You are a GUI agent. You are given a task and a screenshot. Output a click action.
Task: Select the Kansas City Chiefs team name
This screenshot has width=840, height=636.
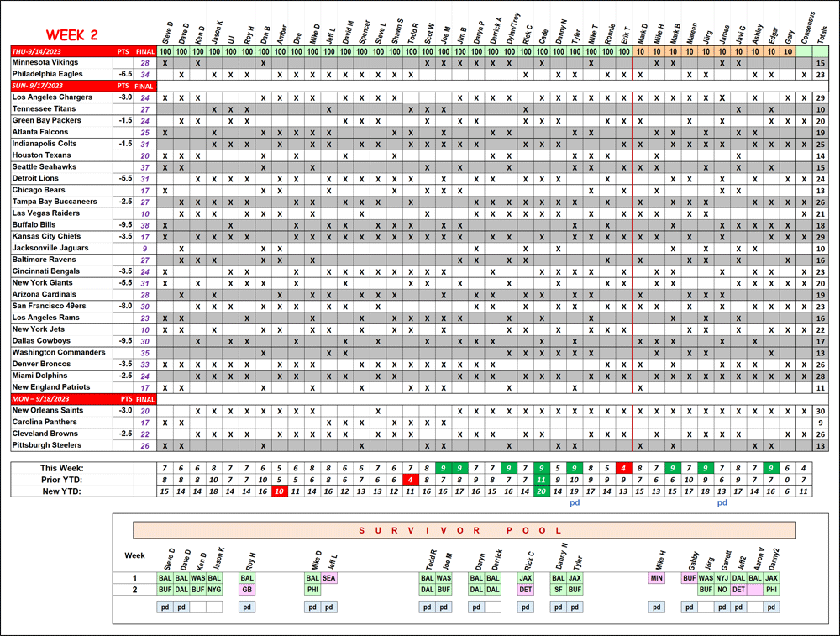coord(49,237)
